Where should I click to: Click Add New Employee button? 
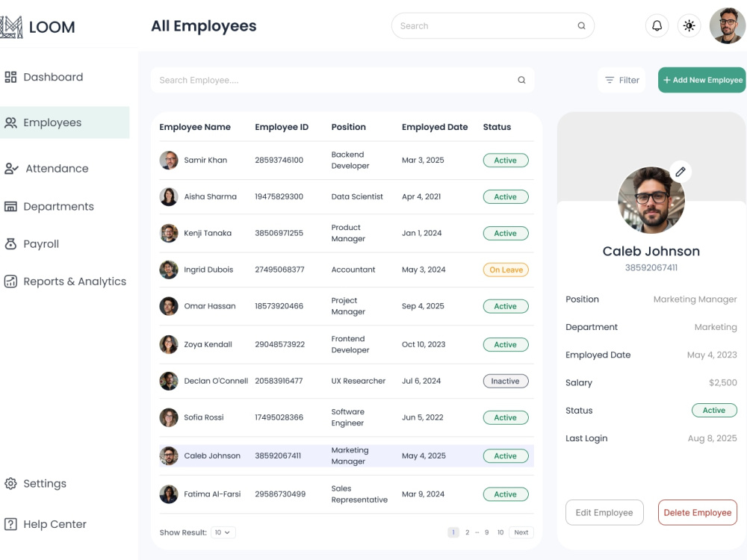[702, 80]
